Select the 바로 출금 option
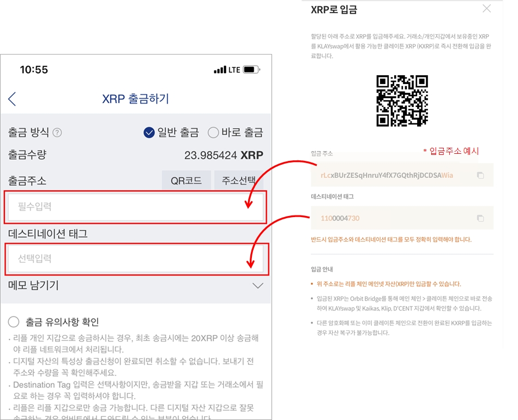 [213, 133]
